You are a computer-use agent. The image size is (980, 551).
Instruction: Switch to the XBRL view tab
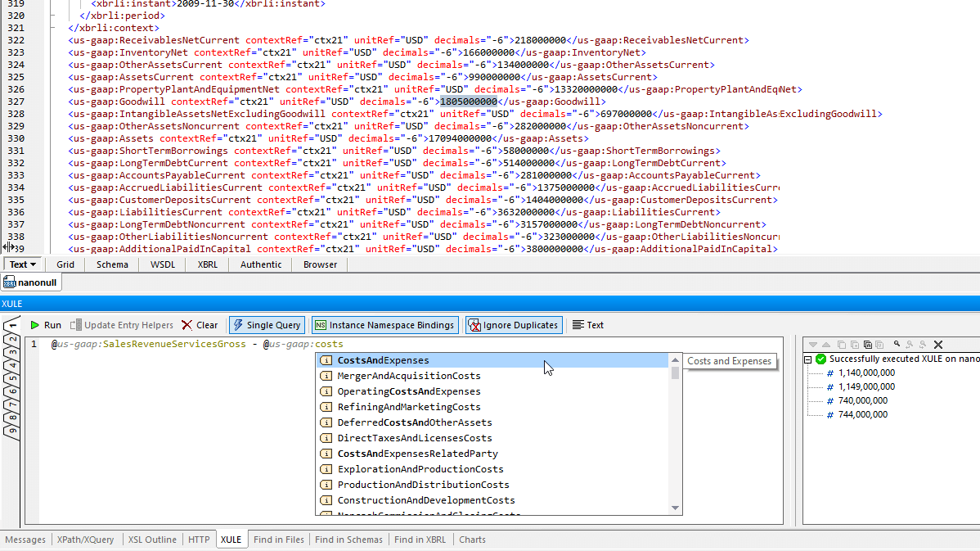(207, 264)
